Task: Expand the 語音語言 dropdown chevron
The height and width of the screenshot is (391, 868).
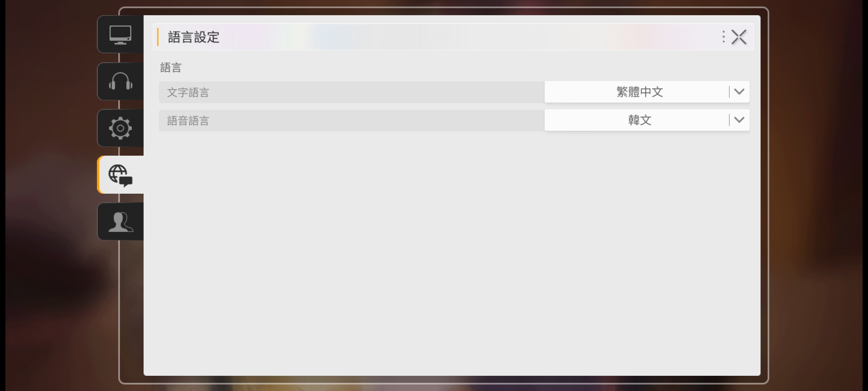Action: click(x=739, y=120)
